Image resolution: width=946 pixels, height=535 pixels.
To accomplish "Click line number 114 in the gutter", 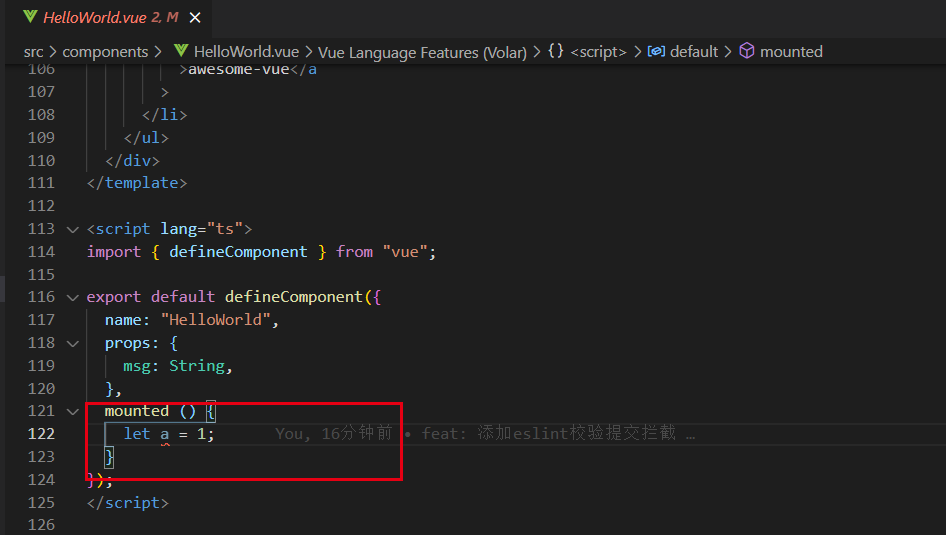I will [41, 252].
